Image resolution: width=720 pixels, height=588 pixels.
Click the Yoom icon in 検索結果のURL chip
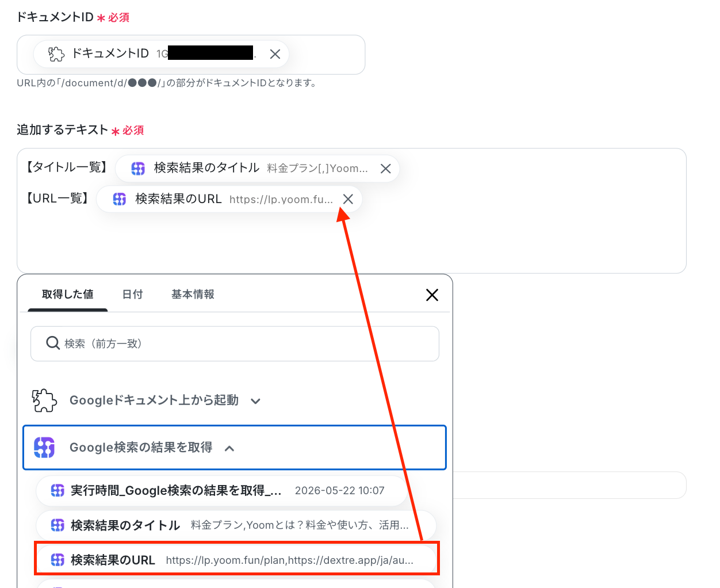pyautogui.click(x=119, y=199)
